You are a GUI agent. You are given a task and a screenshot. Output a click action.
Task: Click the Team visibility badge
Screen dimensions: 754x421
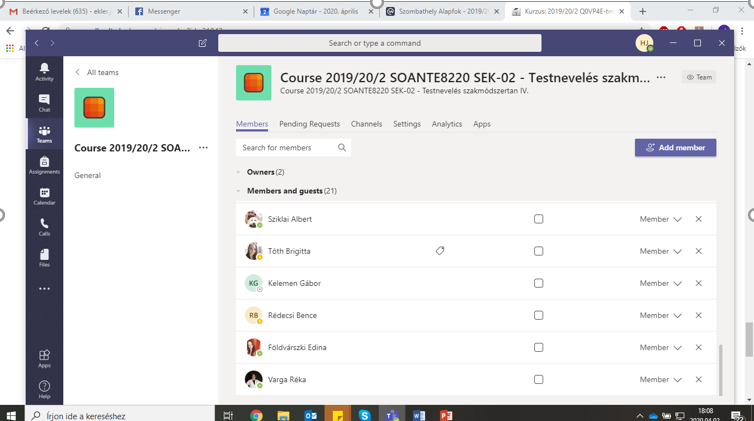(699, 77)
